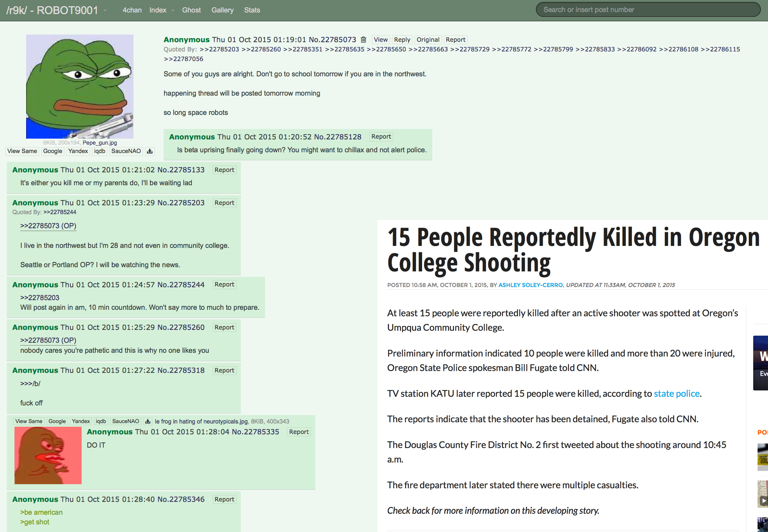Open the Index dropdown arrow

pyautogui.click(x=173, y=10)
